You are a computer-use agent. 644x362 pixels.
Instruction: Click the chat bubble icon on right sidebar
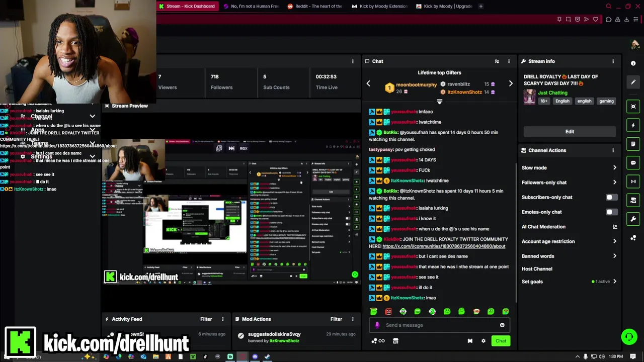point(633,163)
